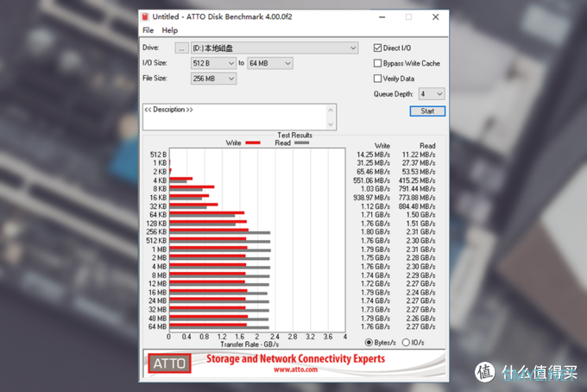Open the Queue Depth dropdown
Image resolution: width=587 pixels, height=392 pixels.
(432, 94)
